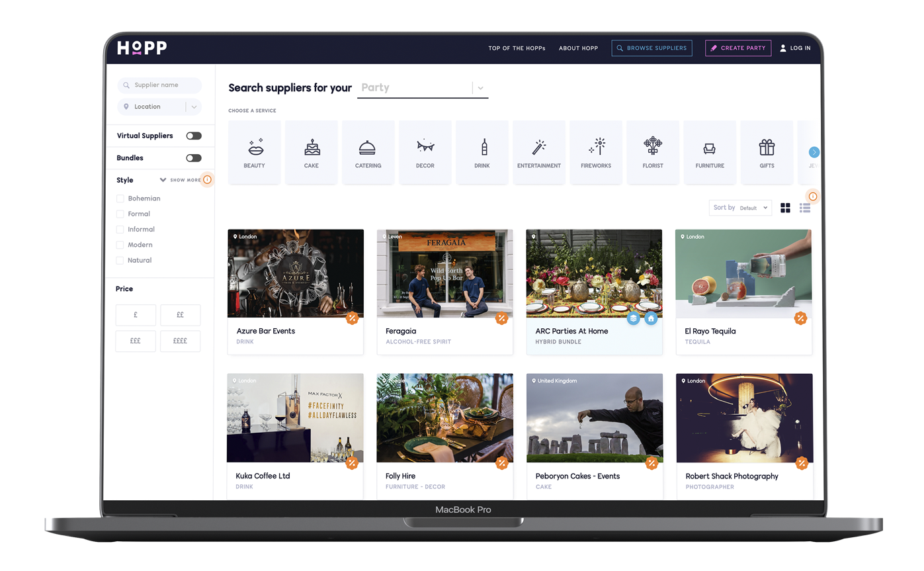Image resolution: width=924 pixels, height=571 pixels.
Task: Click the info icon beside Style filter
Action: point(207,180)
